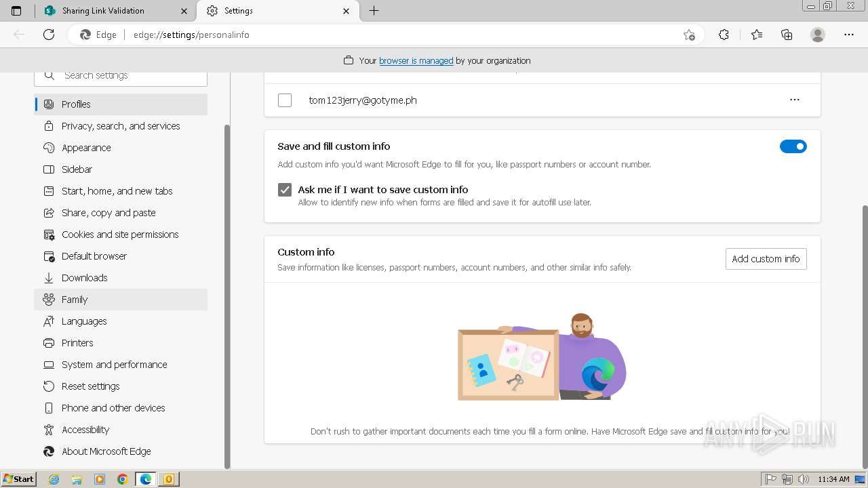Close the Sharing Link Validation tab
Viewport: 868px width, 488px height.
pyautogui.click(x=184, y=11)
